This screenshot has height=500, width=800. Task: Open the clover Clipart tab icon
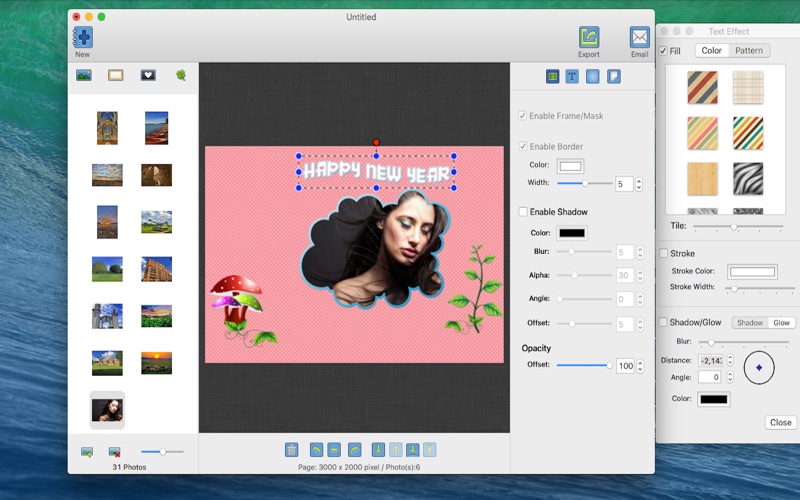tap(181, 76)
